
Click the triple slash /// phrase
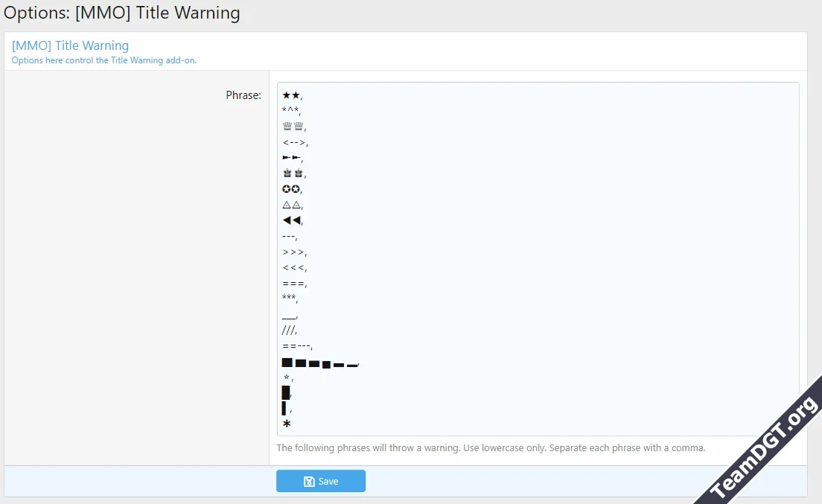point(290,330)
